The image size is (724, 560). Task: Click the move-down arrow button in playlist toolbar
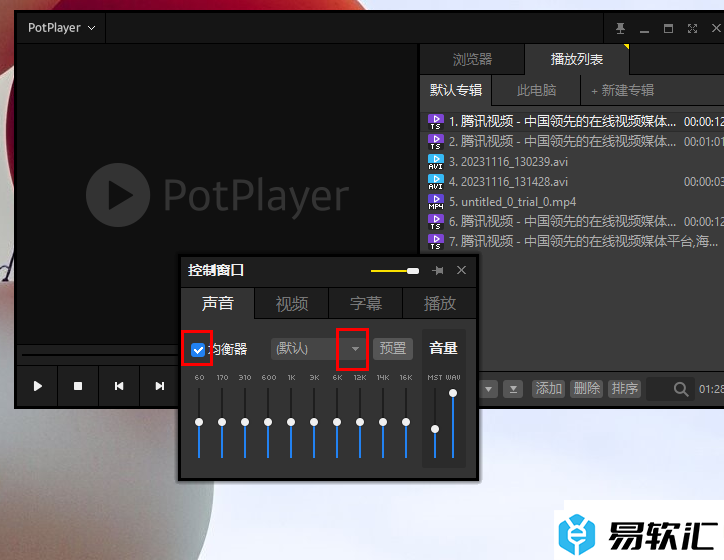pyautogui.click(x=489, y=389)
